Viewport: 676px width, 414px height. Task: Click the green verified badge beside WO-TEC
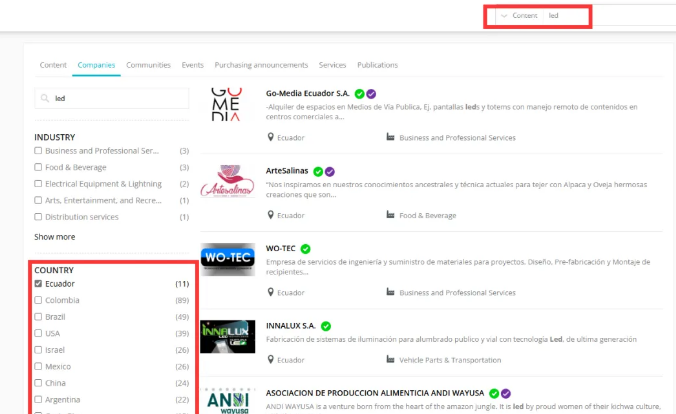pyautogui.click(x=306, y=248)
